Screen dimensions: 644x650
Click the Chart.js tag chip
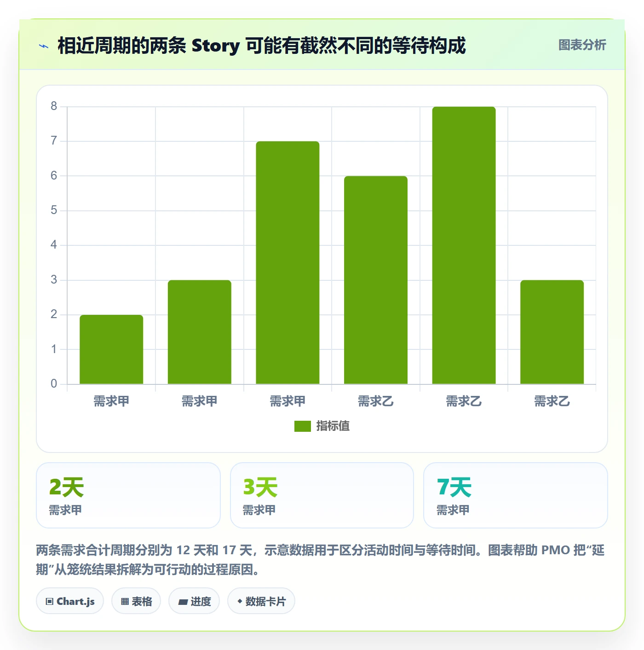(70, 601)
